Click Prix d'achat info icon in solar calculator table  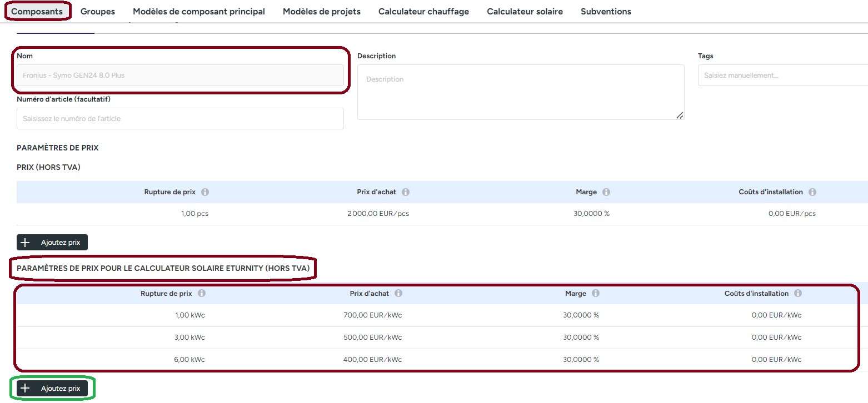[398, 293]
